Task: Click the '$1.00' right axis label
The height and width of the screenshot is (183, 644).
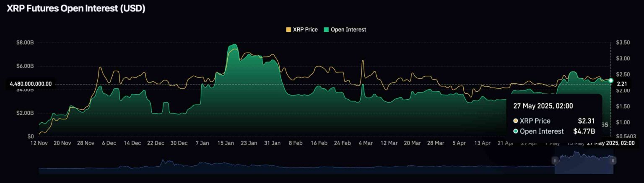Action: (x=623, y=122)
